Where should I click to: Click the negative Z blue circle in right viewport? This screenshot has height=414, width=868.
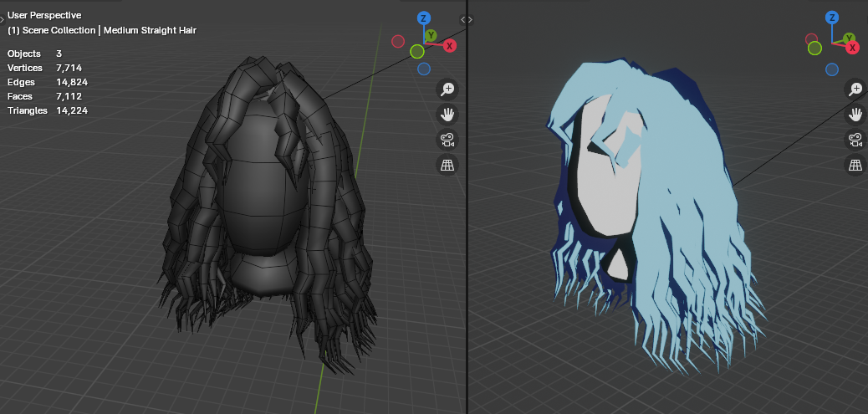click(831, 69)
